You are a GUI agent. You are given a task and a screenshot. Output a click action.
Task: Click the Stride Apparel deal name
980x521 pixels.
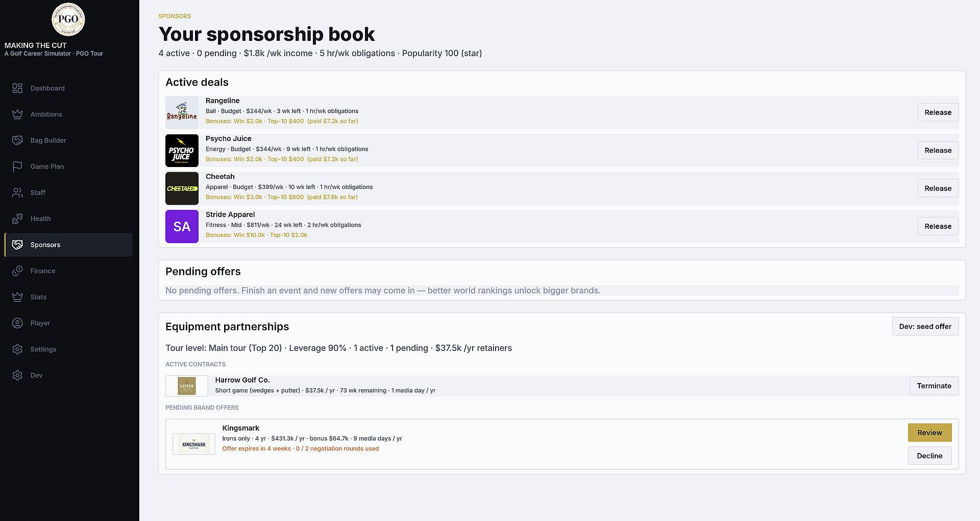click(230, 215)
